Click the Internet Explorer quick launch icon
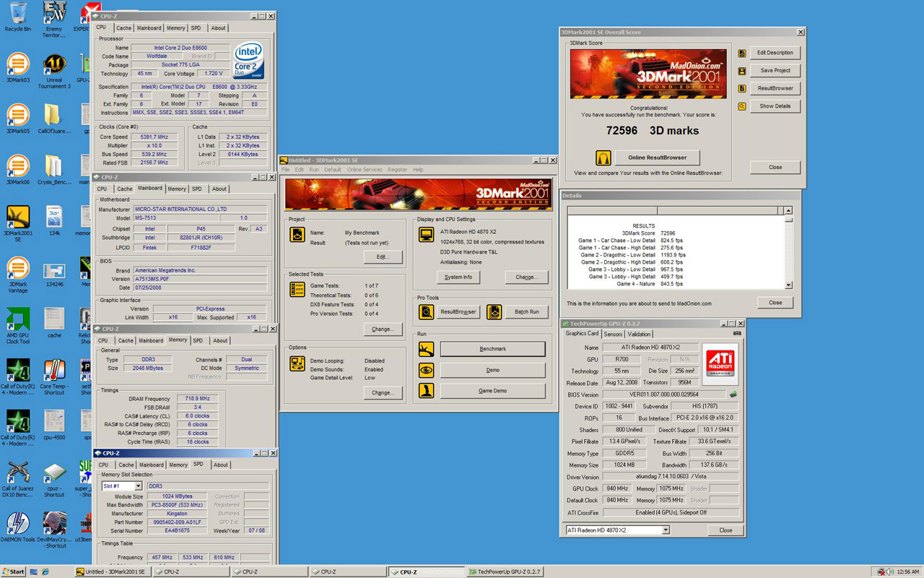The width and height of the screenshot is (924, 578). [45, 571]
